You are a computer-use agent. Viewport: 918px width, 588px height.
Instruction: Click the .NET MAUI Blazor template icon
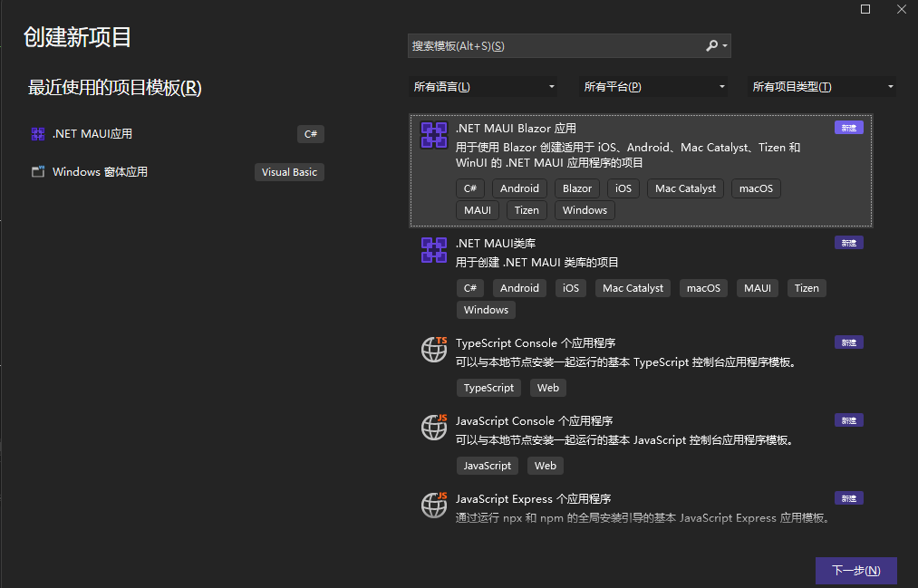pyautogui.click(x=434, y=135)
